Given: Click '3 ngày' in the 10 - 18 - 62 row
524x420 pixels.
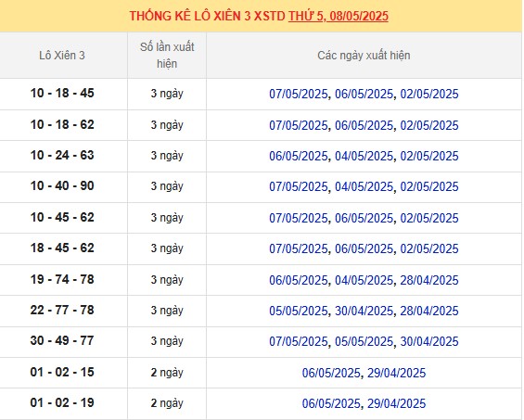Looking at the screenshot, I should tap(167, 125).
